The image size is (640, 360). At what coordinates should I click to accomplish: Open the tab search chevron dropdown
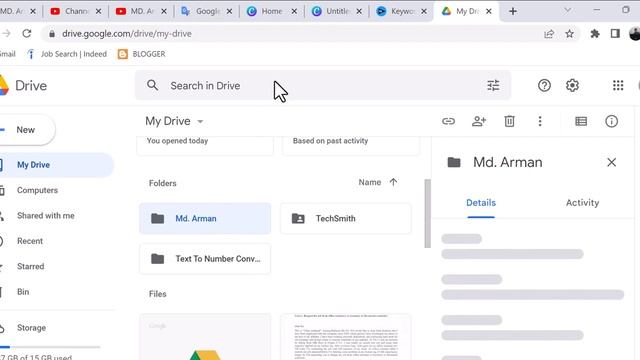(567, 10)
